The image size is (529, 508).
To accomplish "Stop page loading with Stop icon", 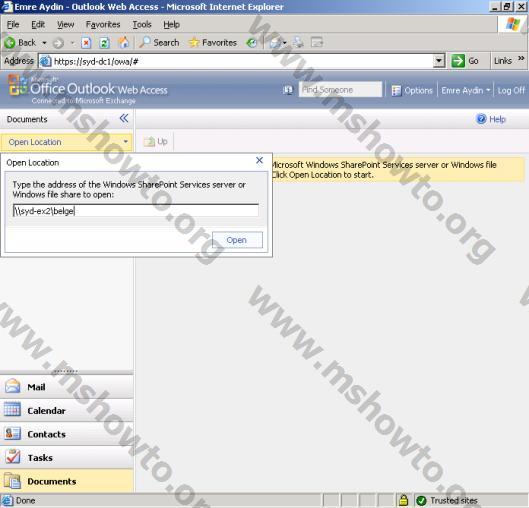I will pos(86,43).
